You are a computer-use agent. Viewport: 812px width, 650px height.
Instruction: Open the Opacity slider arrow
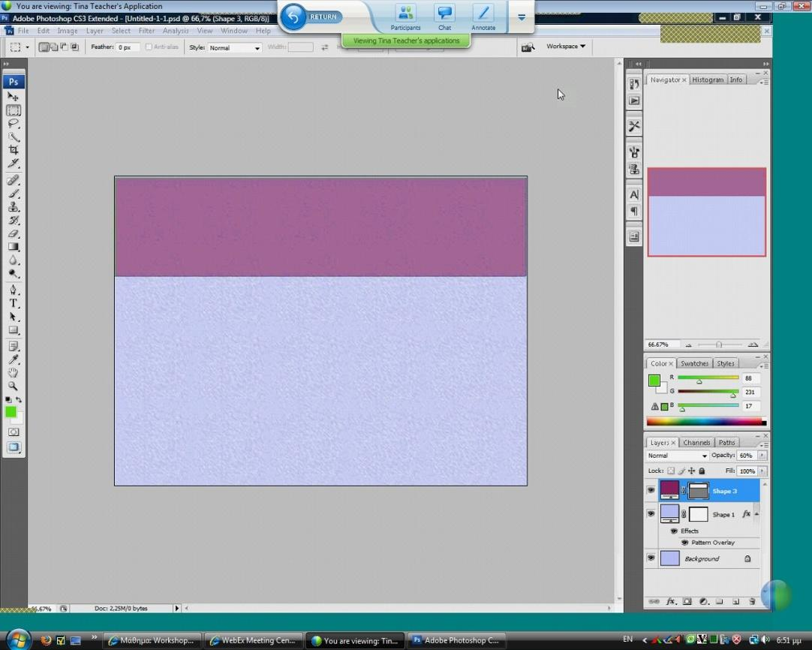coord(762,456)
